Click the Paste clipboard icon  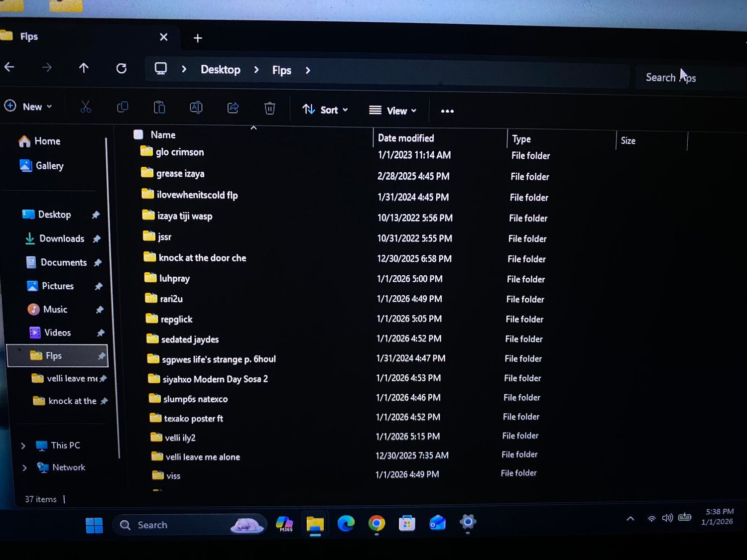159,107
